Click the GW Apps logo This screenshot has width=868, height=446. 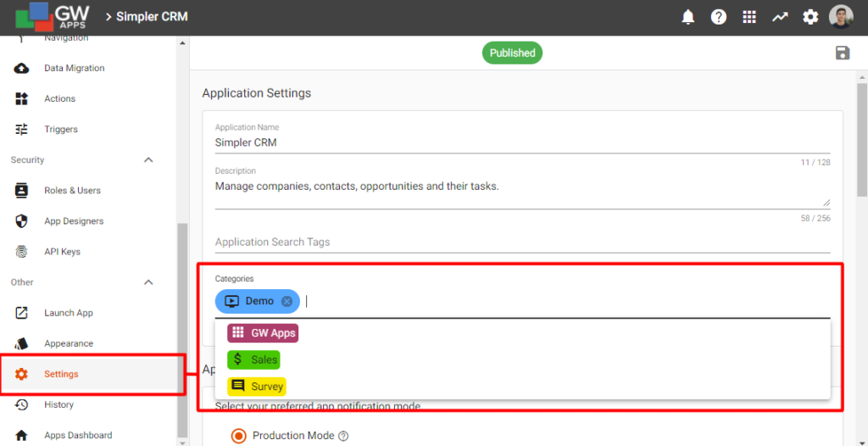(52, 17)
